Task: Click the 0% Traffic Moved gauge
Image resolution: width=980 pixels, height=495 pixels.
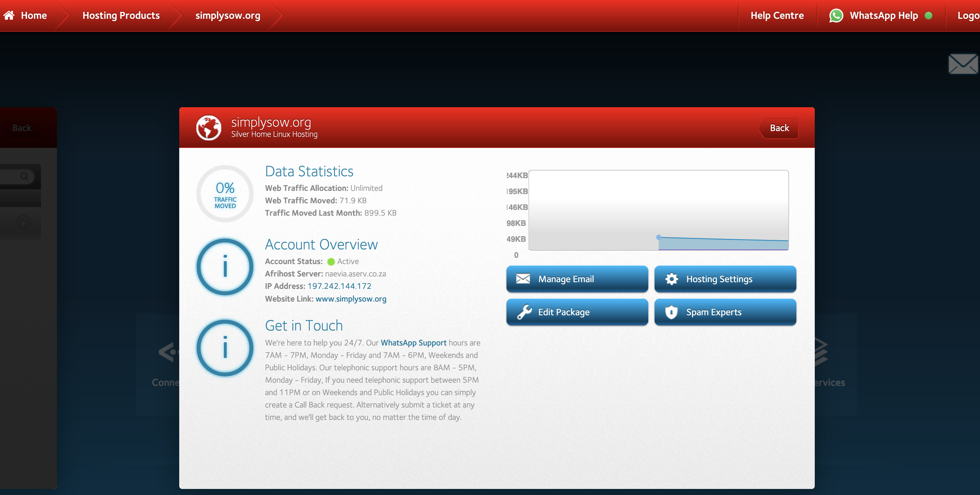Action: tap(225, 194)
